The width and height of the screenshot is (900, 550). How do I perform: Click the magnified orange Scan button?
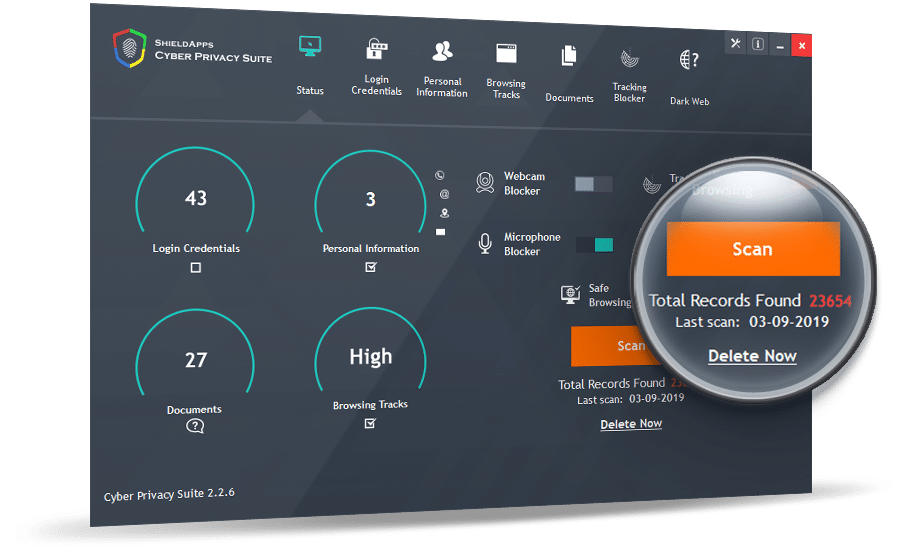(x=753, y=249)
